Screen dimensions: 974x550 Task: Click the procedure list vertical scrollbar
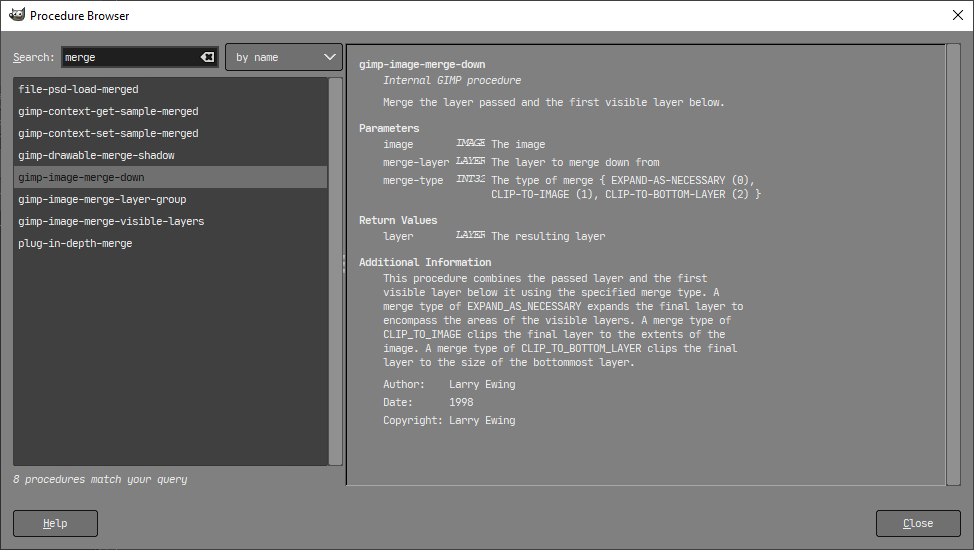[335, 272]
